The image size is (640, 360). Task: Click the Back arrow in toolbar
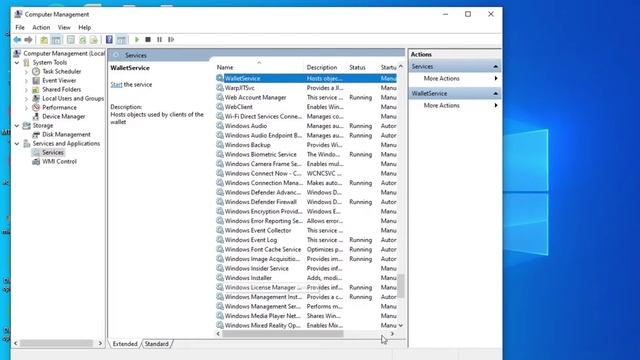click(x=17, y=40)
